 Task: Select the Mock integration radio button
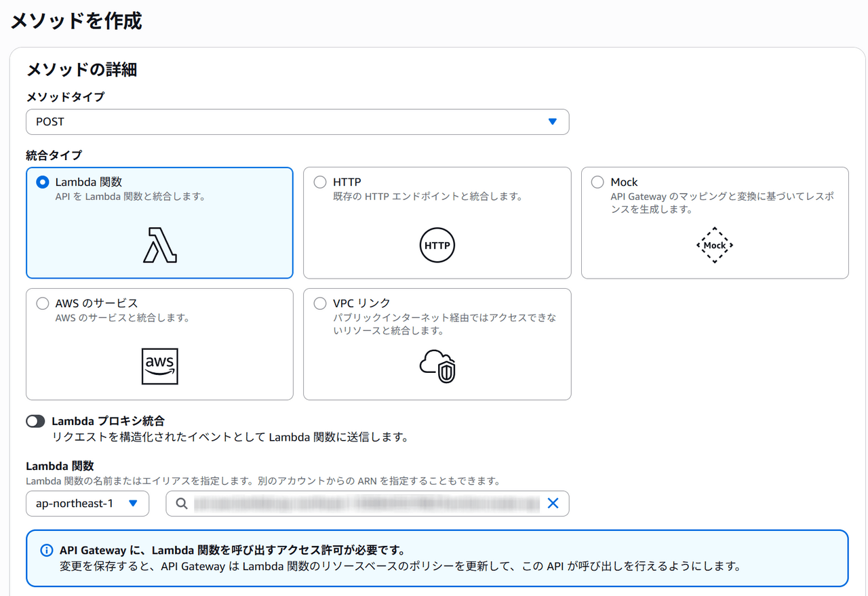click(x=597, y=182)
